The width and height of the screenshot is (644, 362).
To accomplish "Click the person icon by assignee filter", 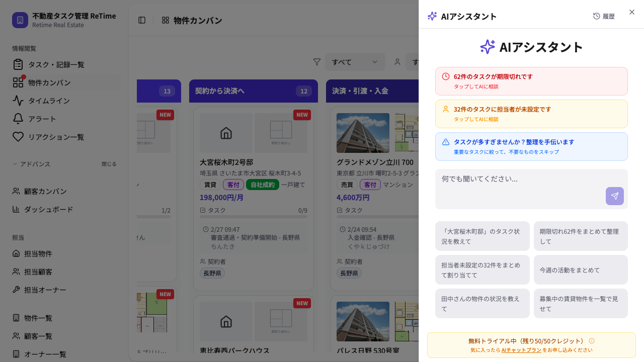I will tap(397, 62).
